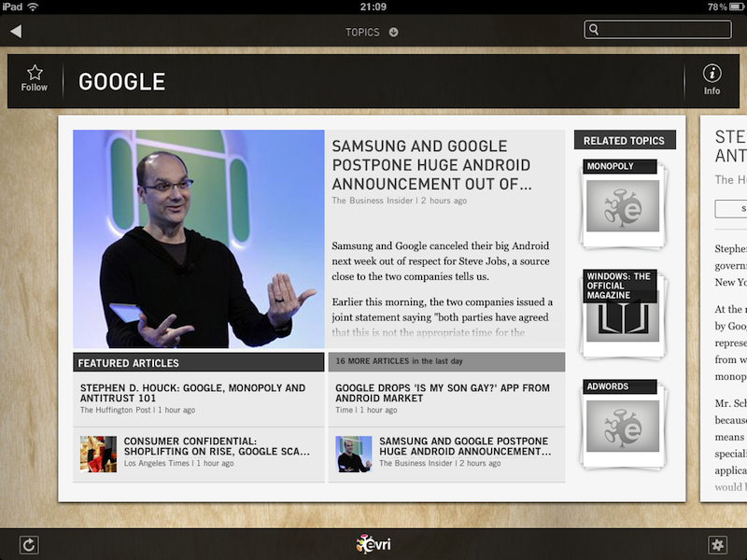Check the Wi-Fi status icon
Viewport: 747px width, 560px height.
click(33, 7)
